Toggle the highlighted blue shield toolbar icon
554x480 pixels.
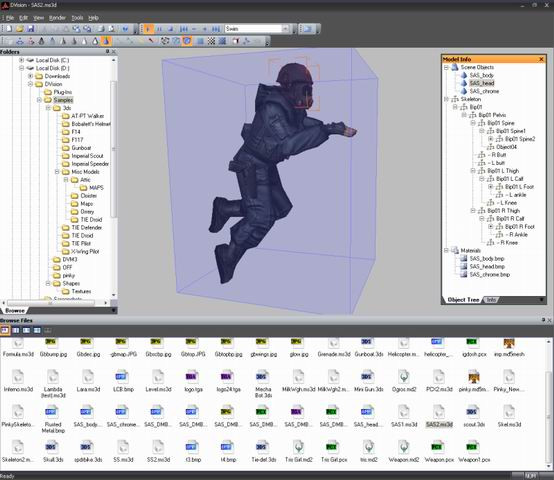tap(187, 41)
